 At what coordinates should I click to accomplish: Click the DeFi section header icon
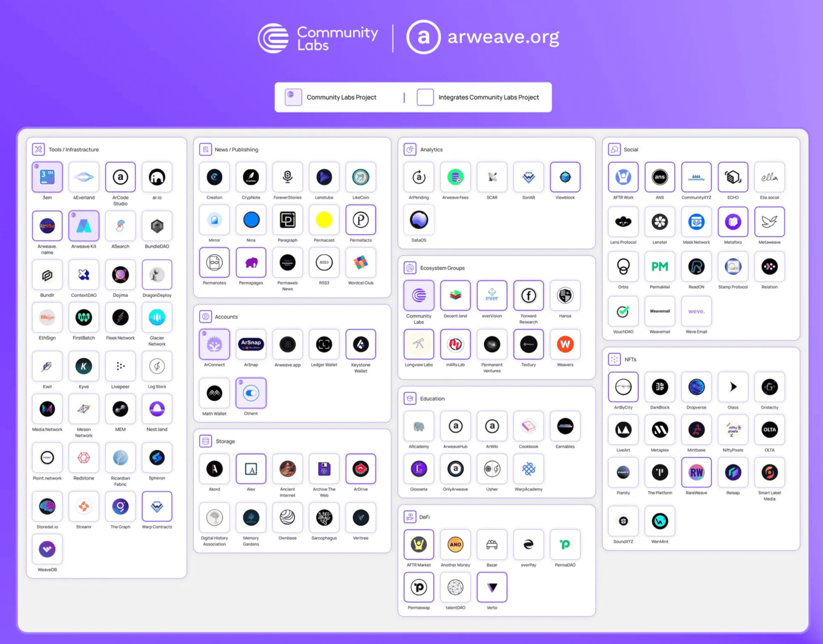point(410,517)
